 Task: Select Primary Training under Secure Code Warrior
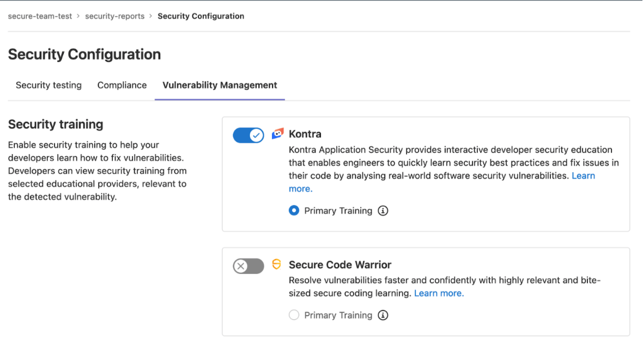(x=294, y=315)
